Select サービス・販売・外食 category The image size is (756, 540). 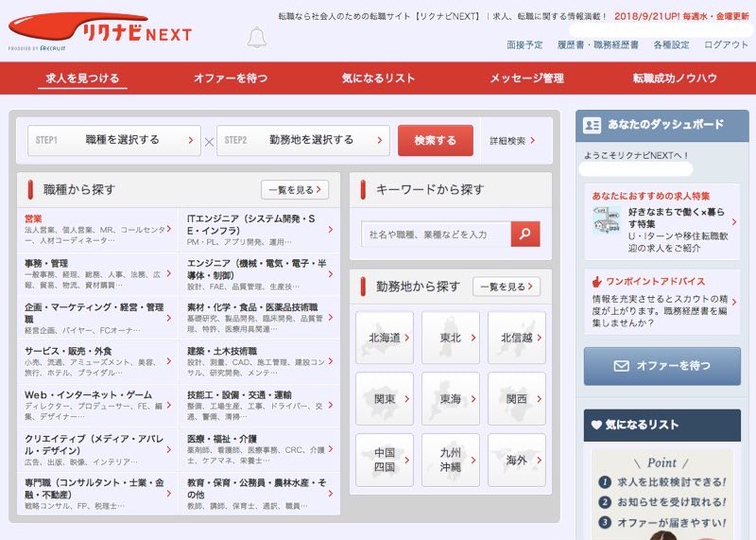pos(98,361)
